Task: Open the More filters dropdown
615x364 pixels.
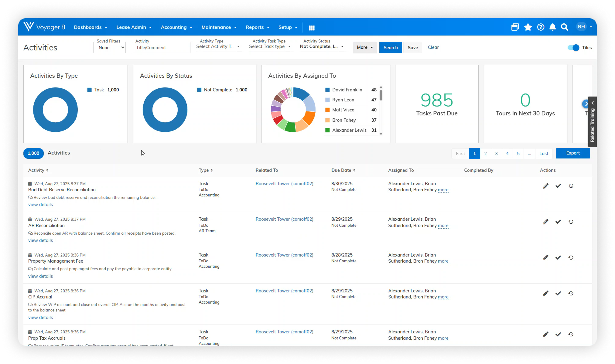Action: coord(365,47)
